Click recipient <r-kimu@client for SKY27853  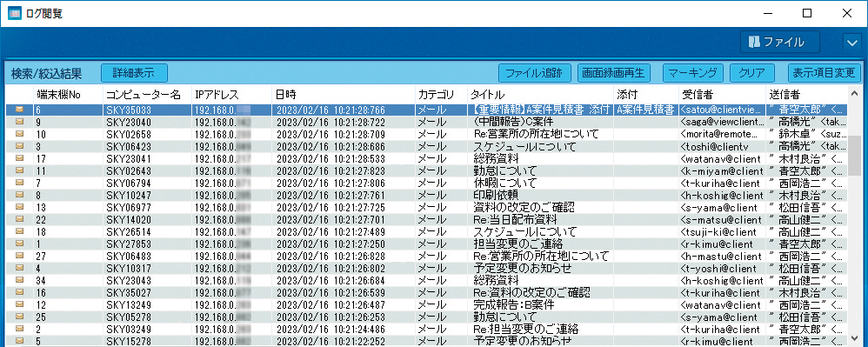pyautogui.click(x=717, y=244)
